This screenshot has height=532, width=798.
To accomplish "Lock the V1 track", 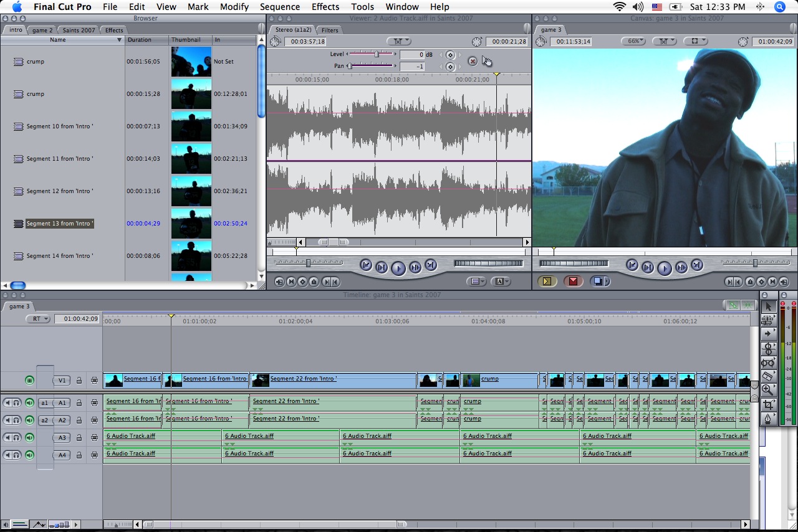I will [x=79, y=380].
